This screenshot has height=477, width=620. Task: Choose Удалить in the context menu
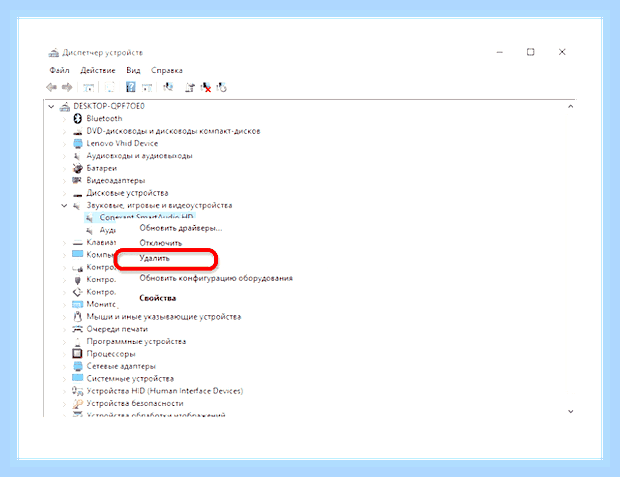[x=154, y=258]
